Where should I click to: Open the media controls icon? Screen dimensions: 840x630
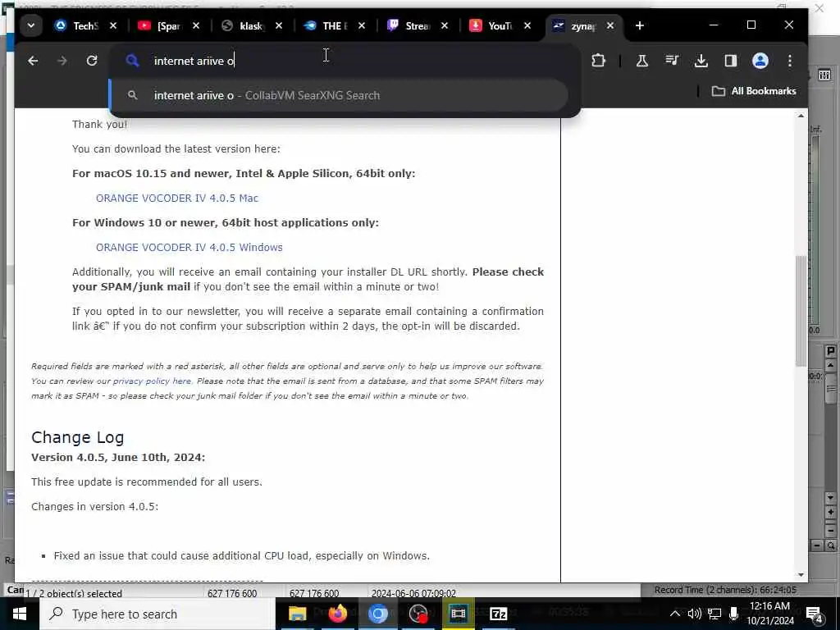point(672,61)
